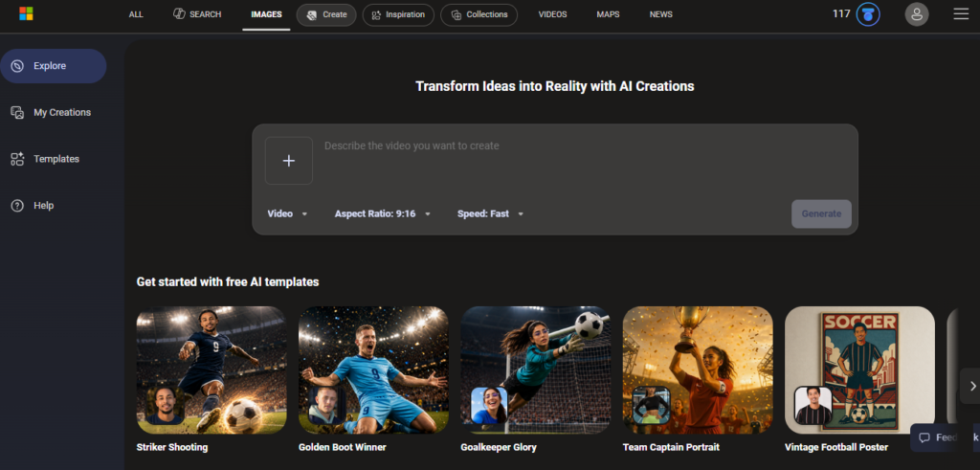Click the 117 rewards points count

841,13
